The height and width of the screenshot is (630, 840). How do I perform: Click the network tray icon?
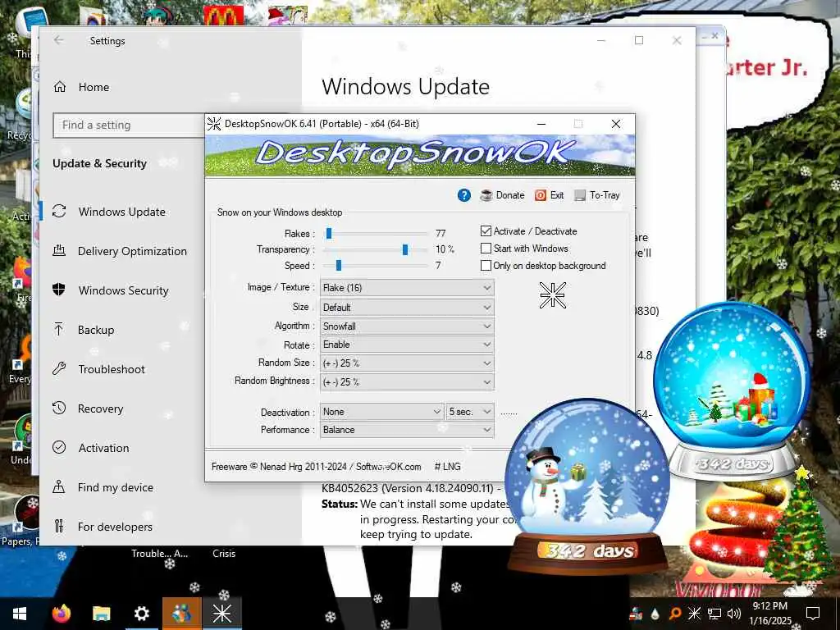(714, 614)
